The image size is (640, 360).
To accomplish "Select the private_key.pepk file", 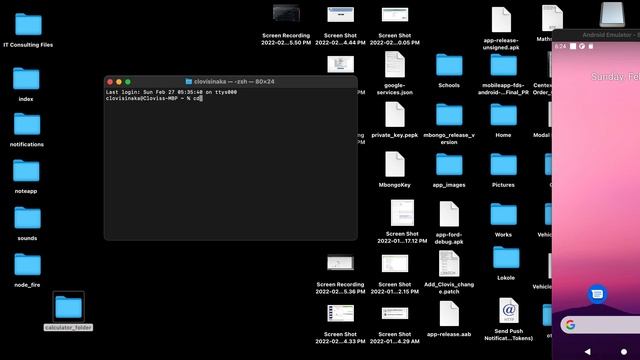I will pyautogui.click(x=395, y=115).
